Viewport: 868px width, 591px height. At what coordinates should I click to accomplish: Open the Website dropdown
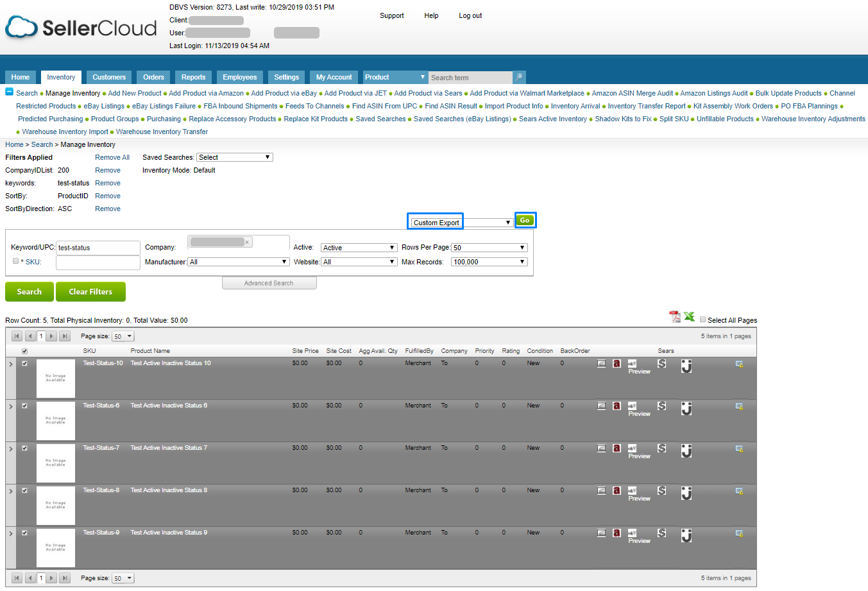359,262
